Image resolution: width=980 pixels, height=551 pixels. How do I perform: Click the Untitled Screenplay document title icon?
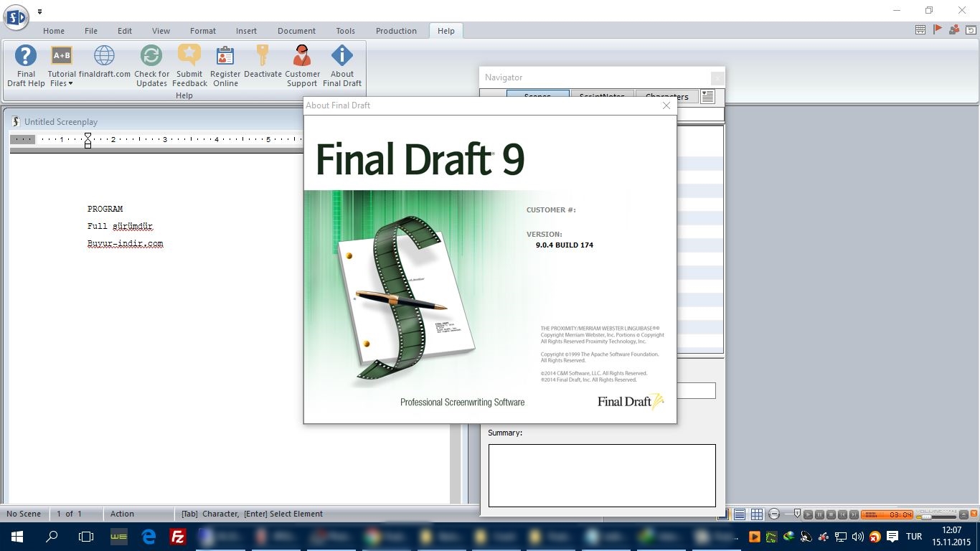click(16, 122)
